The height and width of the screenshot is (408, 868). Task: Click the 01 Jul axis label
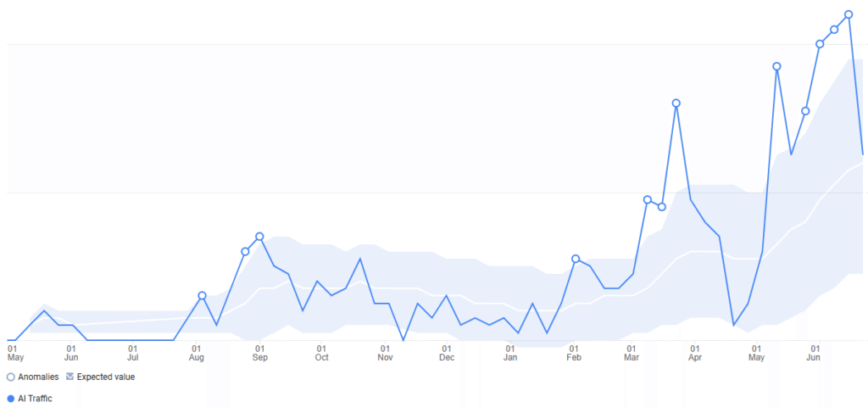click(x=133, y=353)
